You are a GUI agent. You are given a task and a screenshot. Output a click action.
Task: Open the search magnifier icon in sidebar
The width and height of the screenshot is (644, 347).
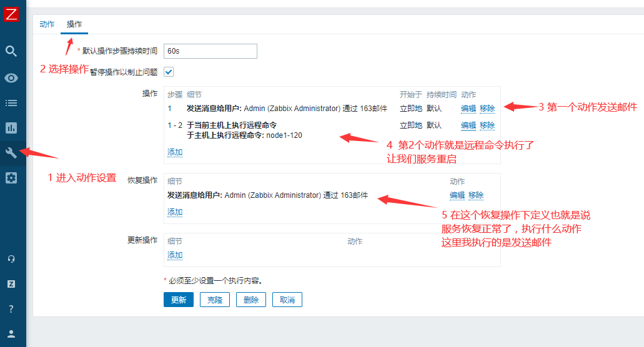tap(11, 51)
